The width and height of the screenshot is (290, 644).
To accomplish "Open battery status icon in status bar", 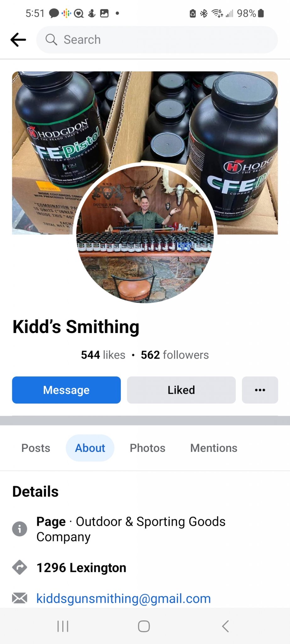I will [x=261, y=13].
